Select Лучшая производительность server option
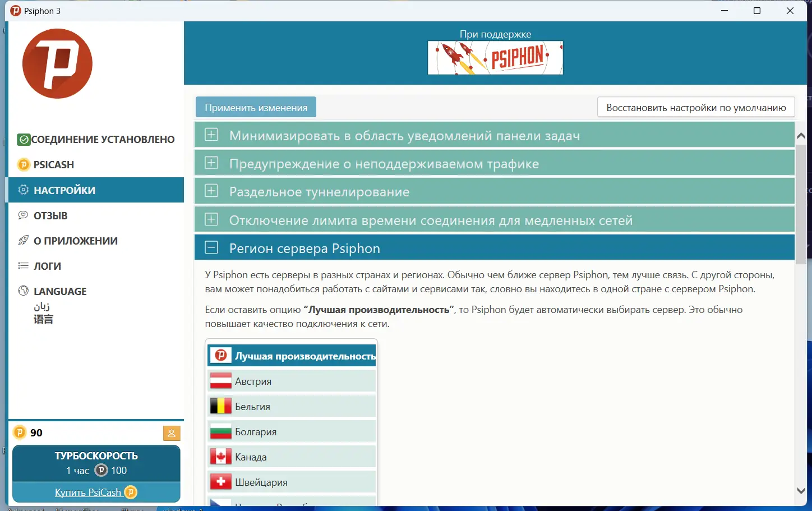The width and height of the screenshot is (812, 511). (x=292, y=356)
